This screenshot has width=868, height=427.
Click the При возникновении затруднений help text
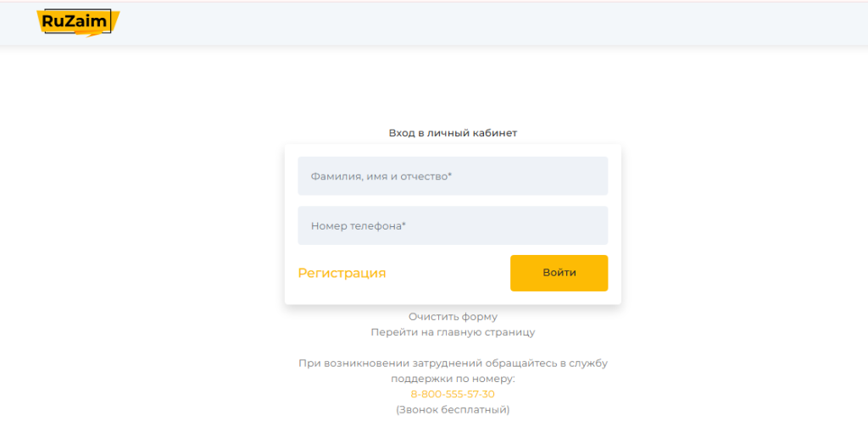coord(453,363)
